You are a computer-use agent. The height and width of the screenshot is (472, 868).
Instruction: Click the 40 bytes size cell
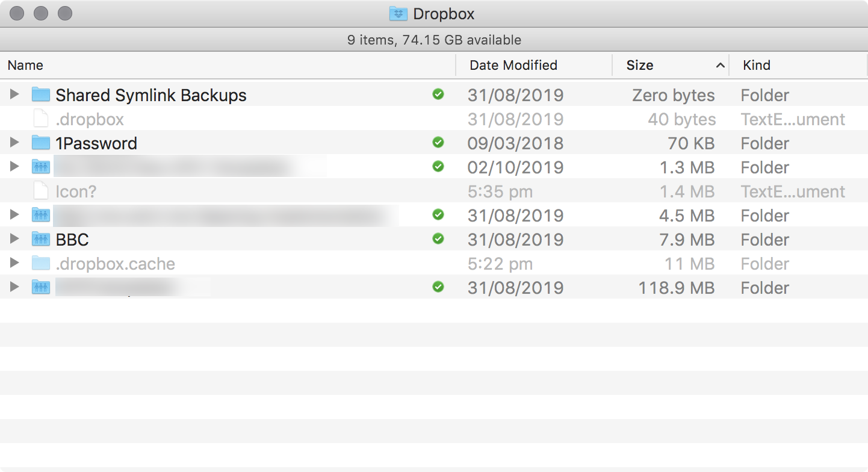pyautogui.click(x=682, y=119)
